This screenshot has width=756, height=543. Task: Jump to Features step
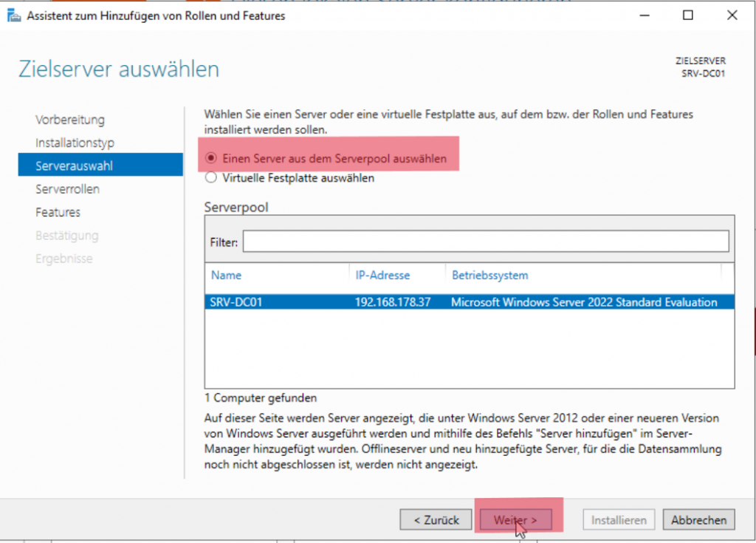tap(58, 212)
